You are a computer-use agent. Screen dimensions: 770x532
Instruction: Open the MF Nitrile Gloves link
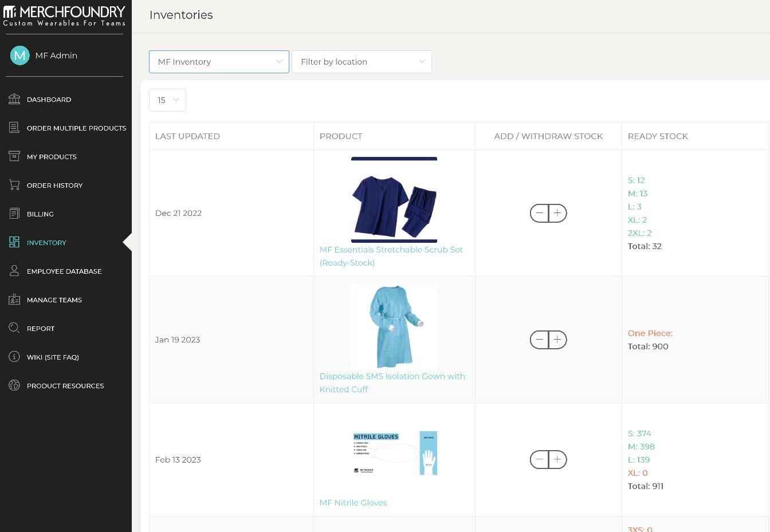353,503
